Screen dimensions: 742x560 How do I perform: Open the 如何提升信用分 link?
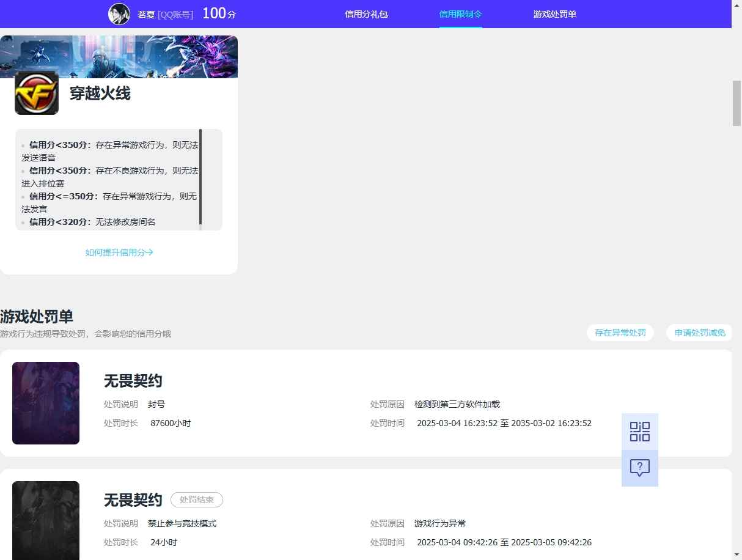[119, 252]
